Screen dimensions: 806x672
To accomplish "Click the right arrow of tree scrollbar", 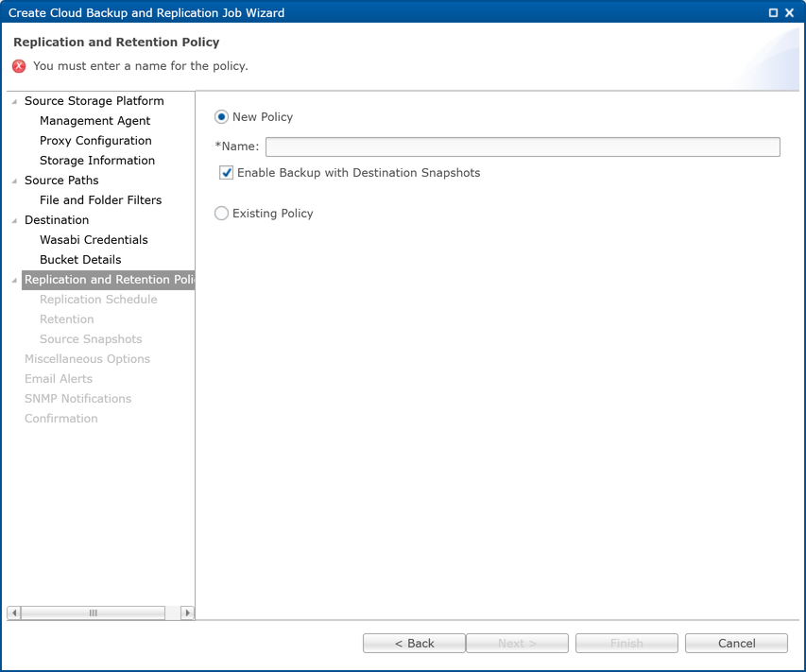I will pyautogui.click(x=188, y=612).
